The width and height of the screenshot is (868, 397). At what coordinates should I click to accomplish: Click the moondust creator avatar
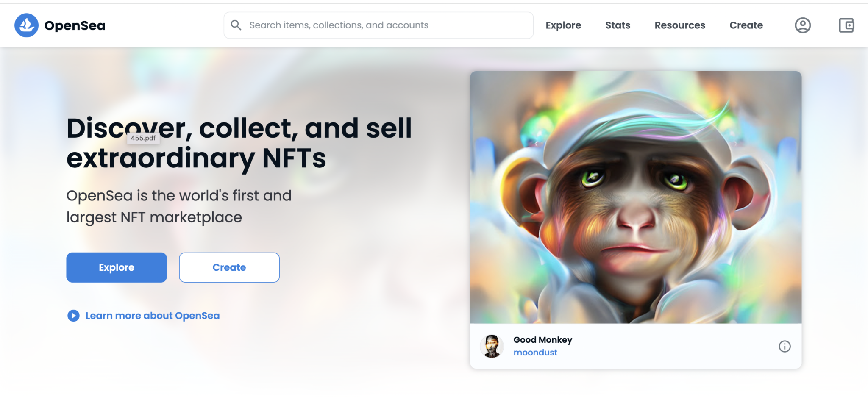click(x=492, y=346)
